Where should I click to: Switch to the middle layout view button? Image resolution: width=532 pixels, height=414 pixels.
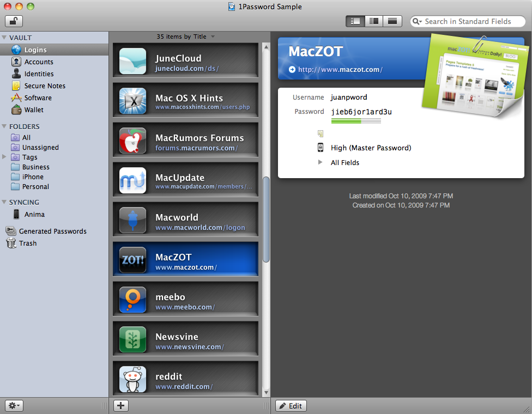(374, 21)
